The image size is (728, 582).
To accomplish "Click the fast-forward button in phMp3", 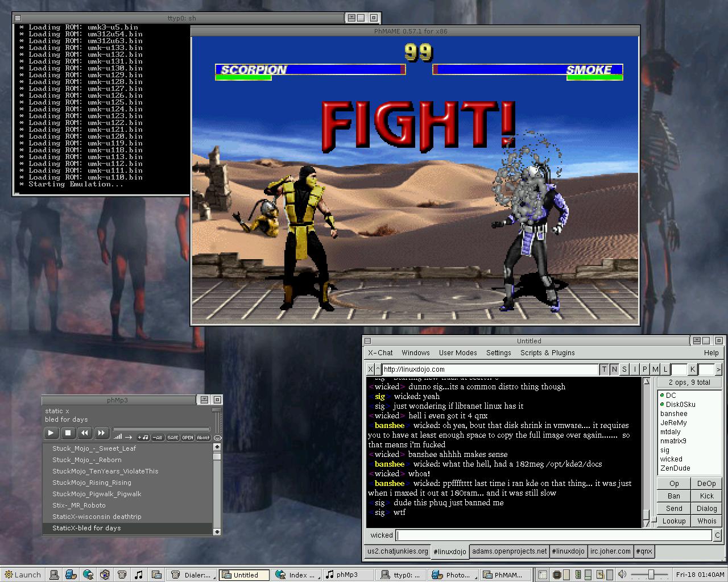I will pos(101,433).
